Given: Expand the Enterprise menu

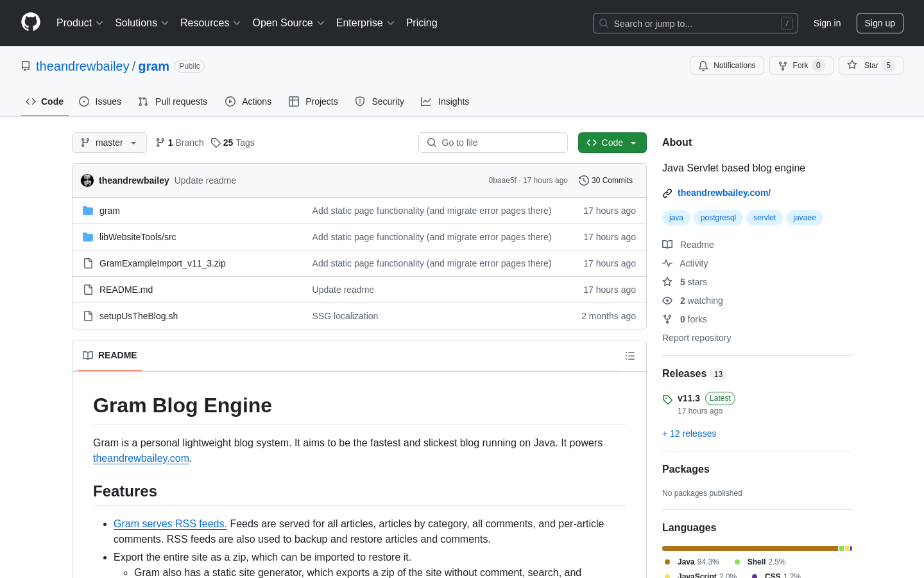Looking at the screenshot, I should click(x=365, y=23).
